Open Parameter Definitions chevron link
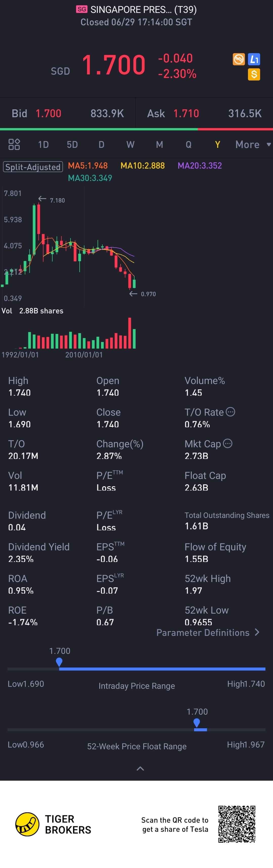The height and width of the screenshot is (868, 273). pos(208,633)
